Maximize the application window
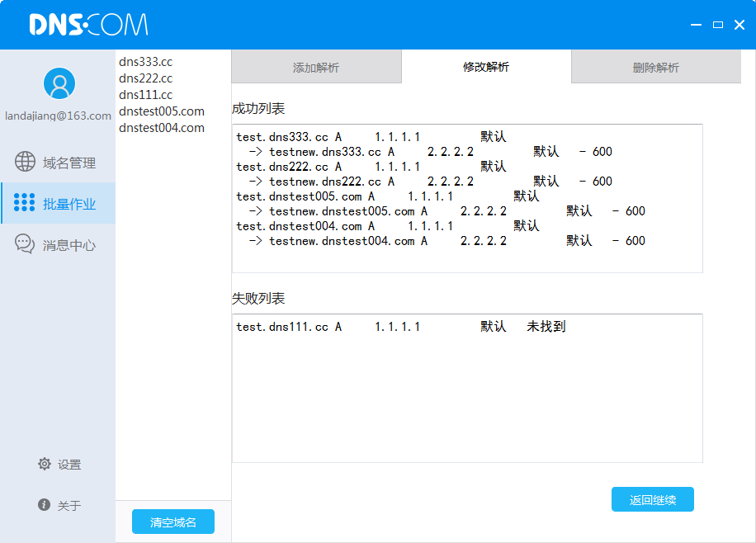 pos(718,25)
